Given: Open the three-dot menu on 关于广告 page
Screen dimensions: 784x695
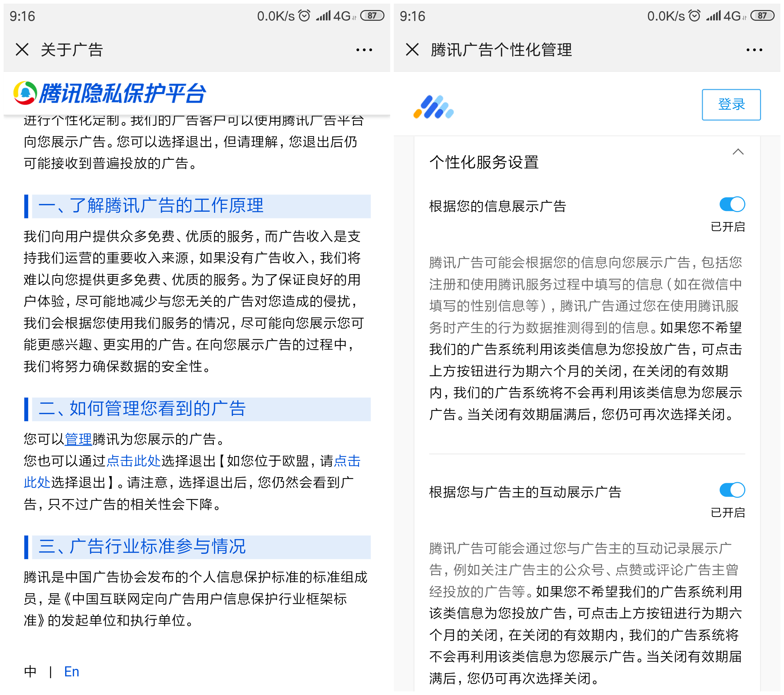Looking at the screenshot, I should click(x=364, y=49).
